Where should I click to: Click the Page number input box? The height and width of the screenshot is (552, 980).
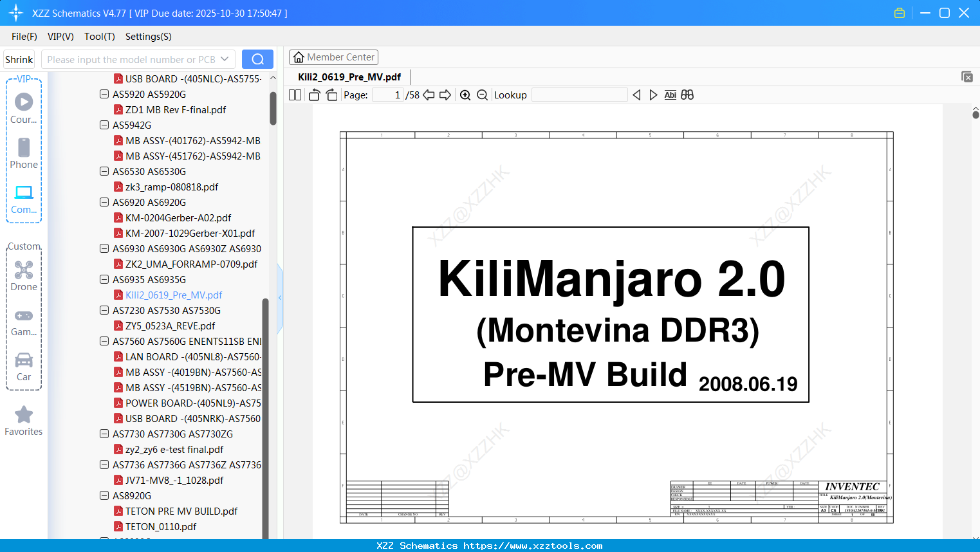pyautogui.click(x=388, y=95)
